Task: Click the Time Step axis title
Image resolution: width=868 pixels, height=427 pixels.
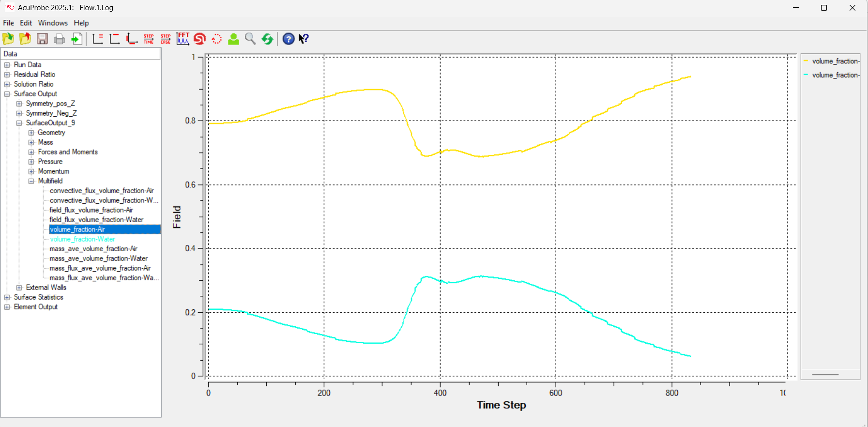Action: coord(502,405)
